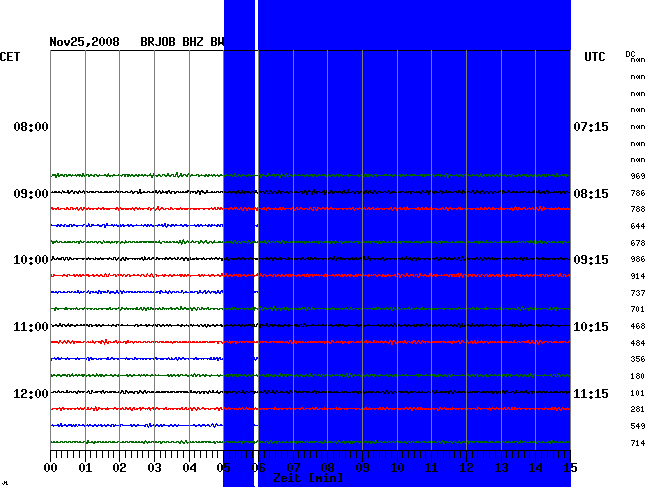Click the DC value "701"
The height and width of the screenshot is (494, 650).
click(x=638, y=309)
